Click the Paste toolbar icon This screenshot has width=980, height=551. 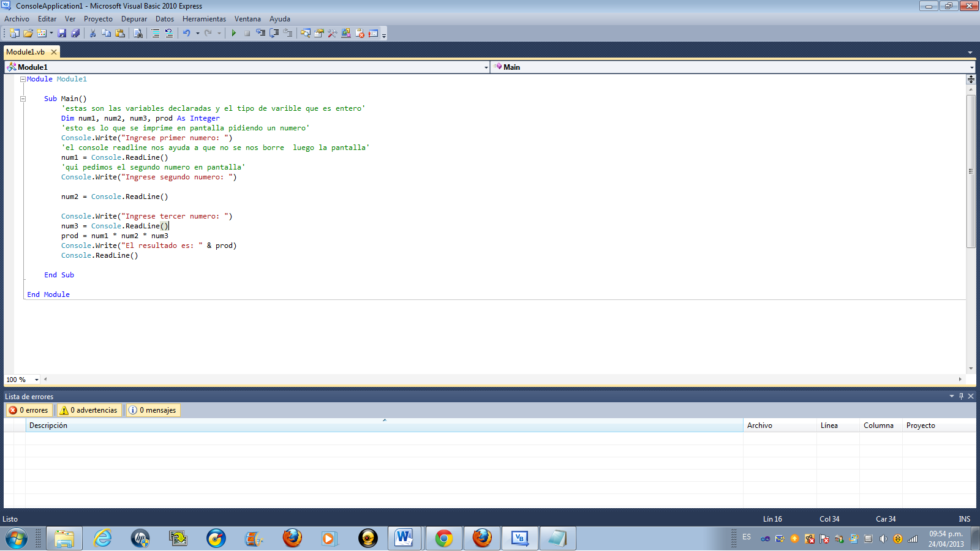click(x=120, y=34)
